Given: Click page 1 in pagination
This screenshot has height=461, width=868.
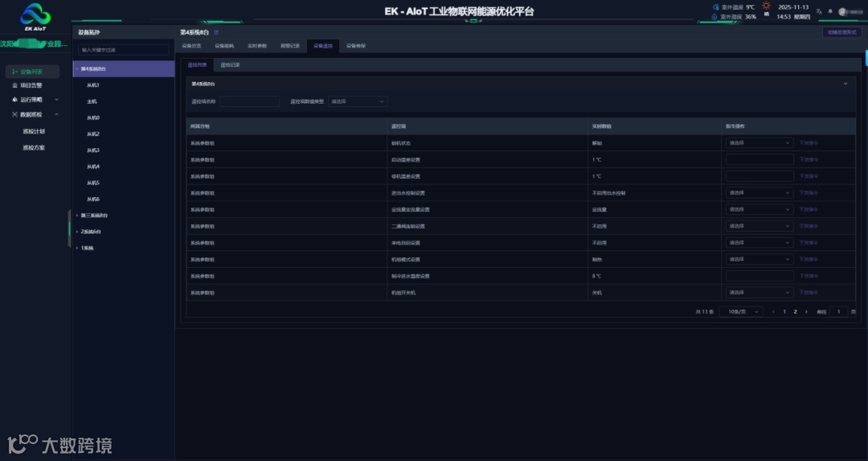Looking at the screenshot, I should pyautogui.click(x=784, y=312).
